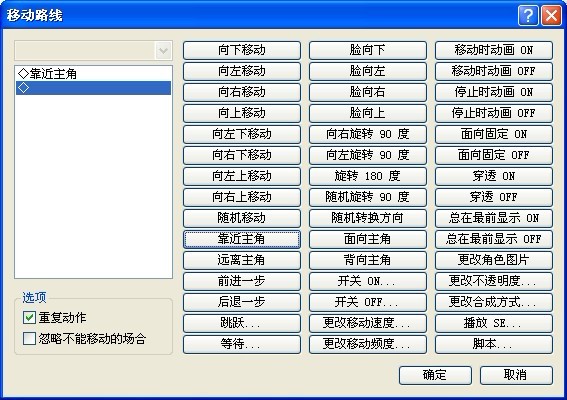Click 移动时动画 ON

click(x=494, y=50)
